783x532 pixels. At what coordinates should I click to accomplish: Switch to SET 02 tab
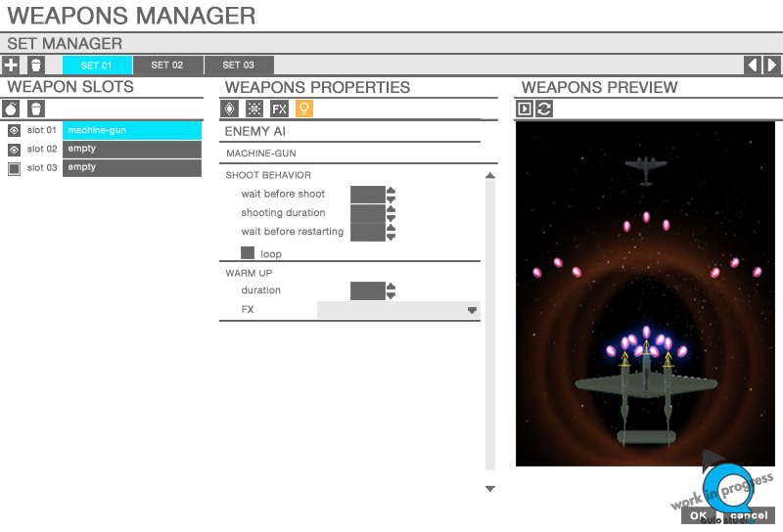click(167, 65)
